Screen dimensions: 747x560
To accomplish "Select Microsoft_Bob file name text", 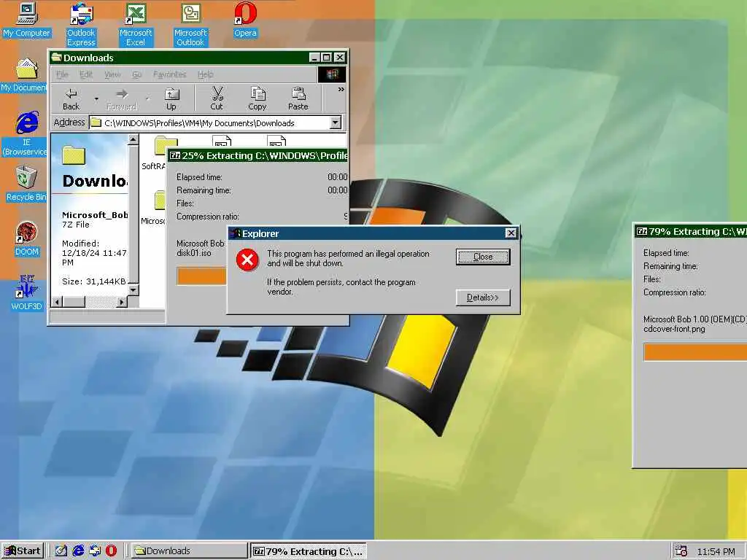I will 95,215.
